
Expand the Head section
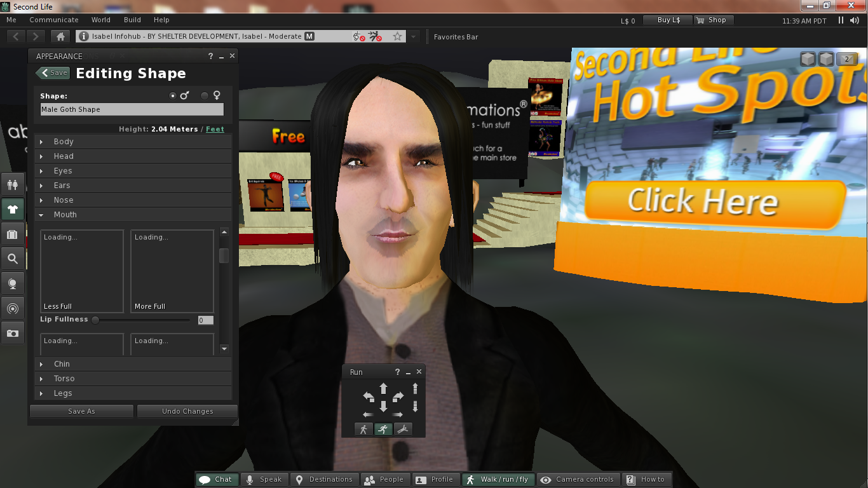pos(133,156)
